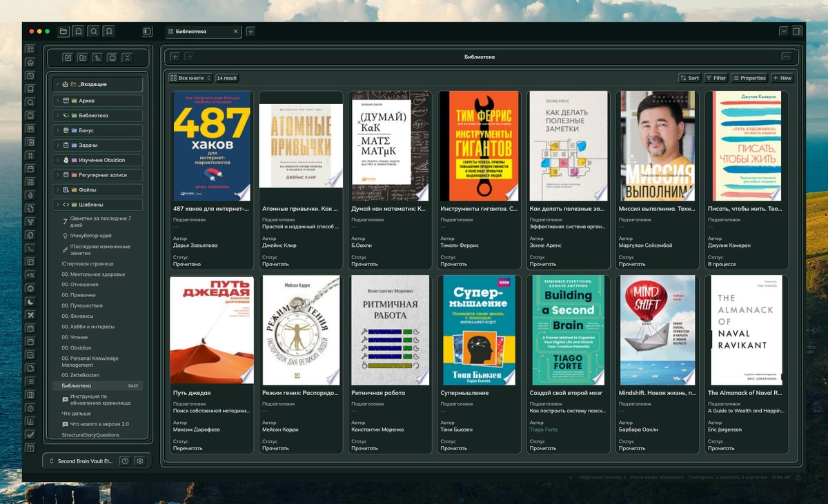This screenshot has width=828, height=504.
Task: Open vault help question mark icon
Action: 125,461
